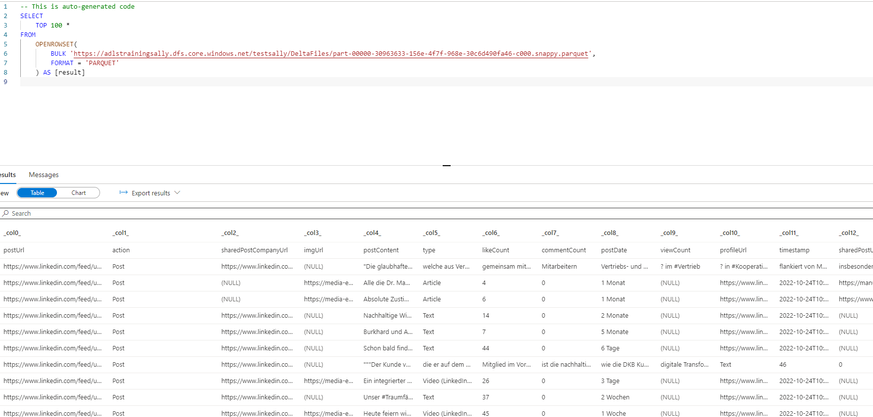Click the pane splitter handle above results
Viewport: 873px width, 417px height.
(446, 165)
